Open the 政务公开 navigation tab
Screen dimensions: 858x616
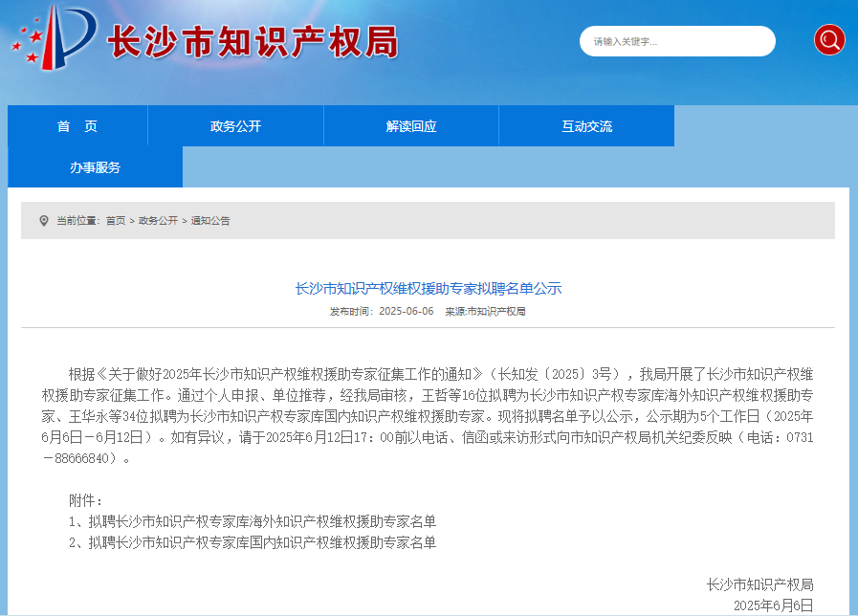(235, 126)
